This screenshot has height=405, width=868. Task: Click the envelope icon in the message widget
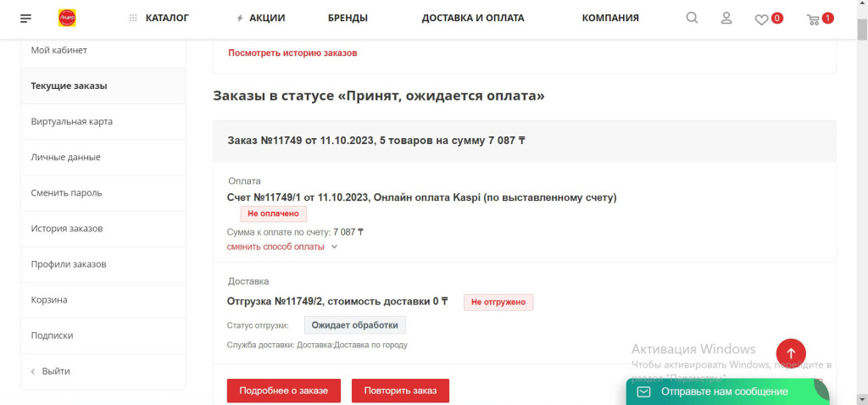coord(643,391)
